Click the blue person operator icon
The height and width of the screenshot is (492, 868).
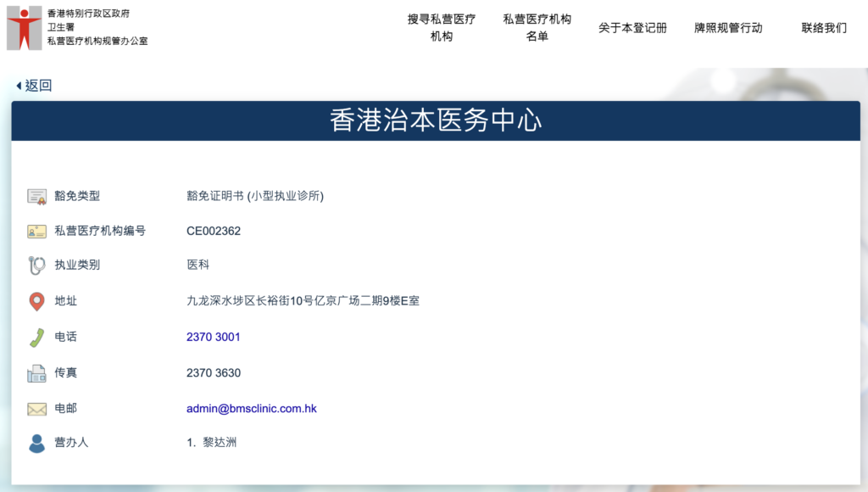[x=36, y=443]
